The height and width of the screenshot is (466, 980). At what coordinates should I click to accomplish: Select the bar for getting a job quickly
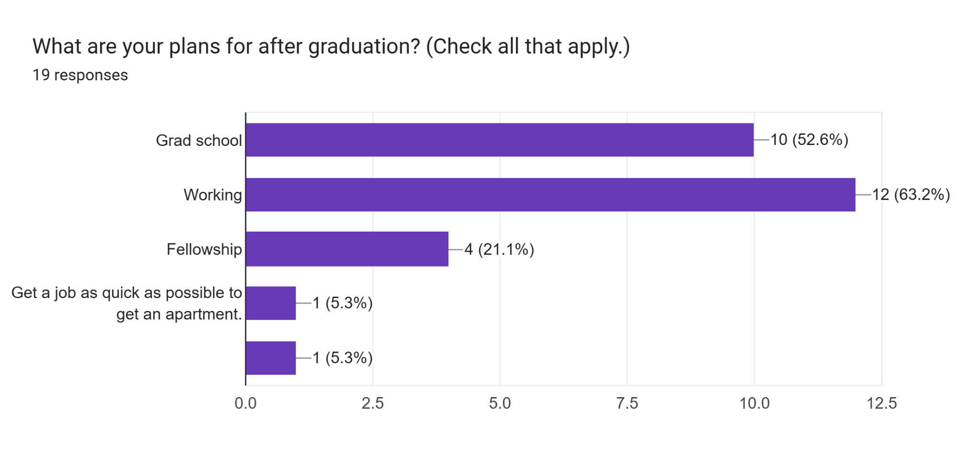(271, 303)
